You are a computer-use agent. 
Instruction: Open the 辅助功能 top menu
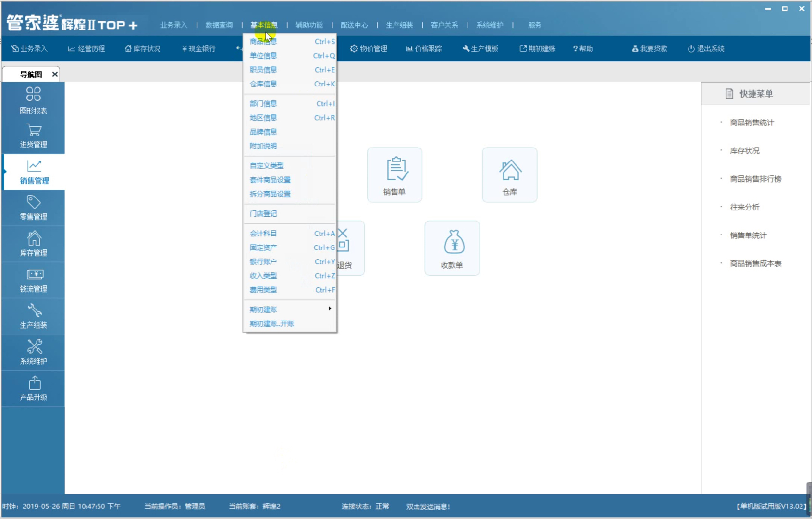(x=309, y=25)
